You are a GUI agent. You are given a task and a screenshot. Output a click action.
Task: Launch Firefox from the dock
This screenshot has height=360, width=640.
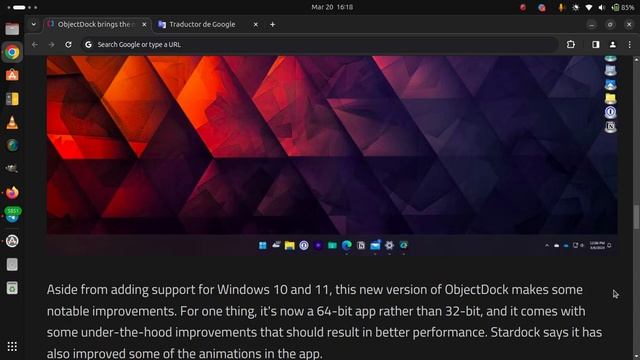pos(12,192)
